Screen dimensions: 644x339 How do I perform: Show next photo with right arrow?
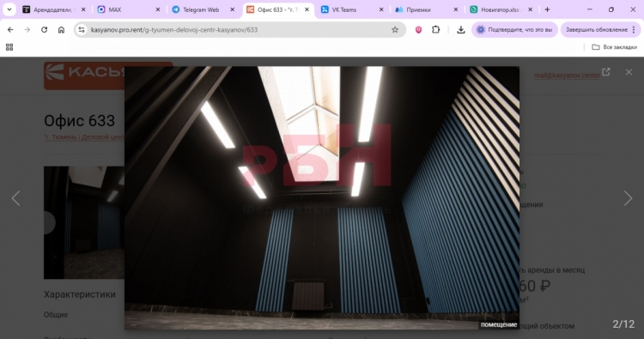tap(628, 198)
